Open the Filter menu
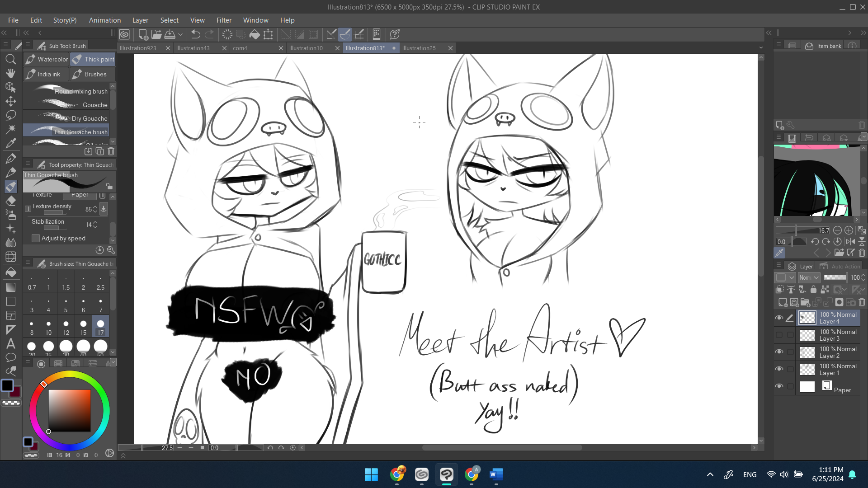Viewport: 868px width, 488px height. tap(223, 20)
